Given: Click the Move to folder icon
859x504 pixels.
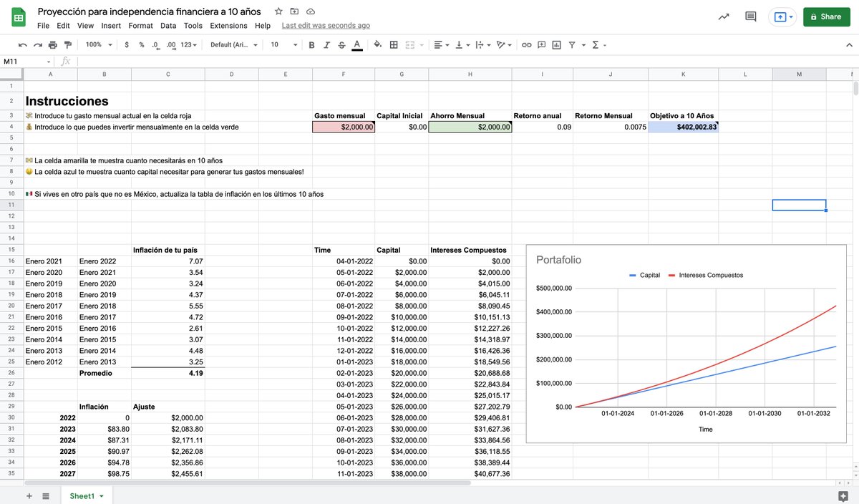Looking at the screenshot, I should click(294, 11).
